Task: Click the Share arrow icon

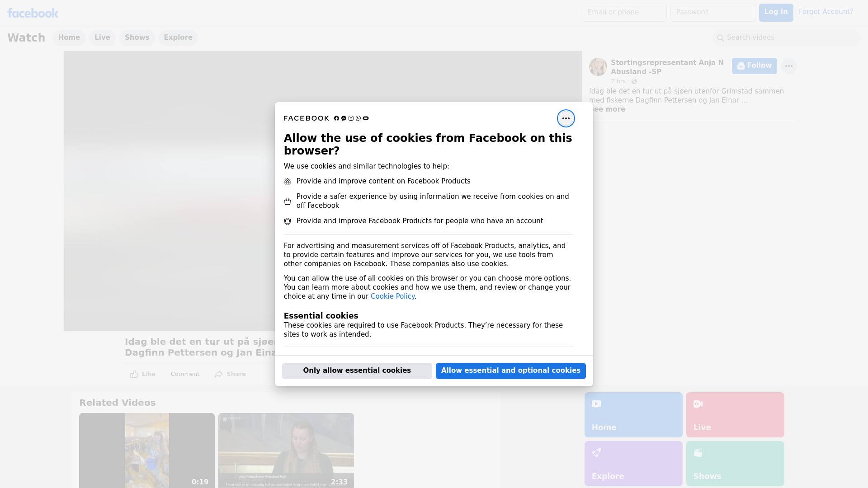Action: (219, 374)
